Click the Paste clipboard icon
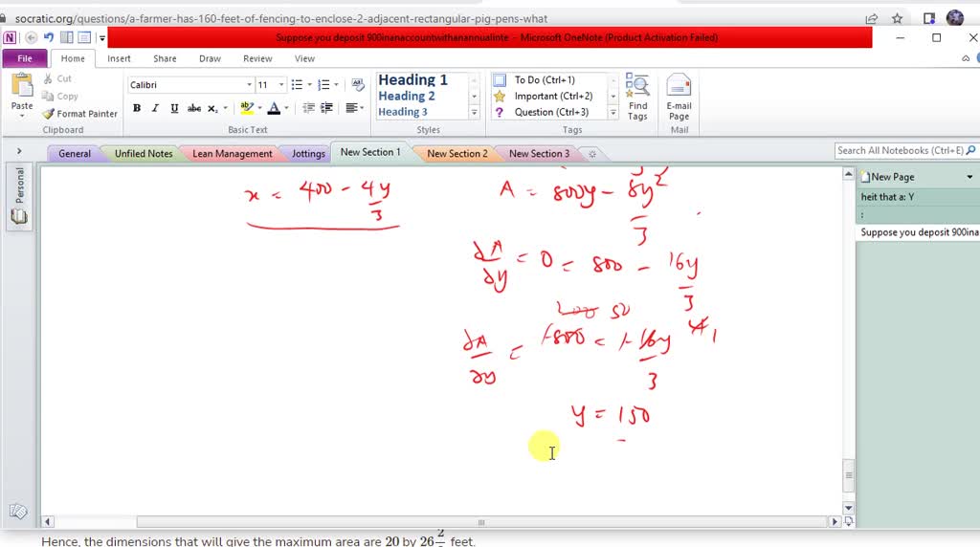 (21, 89)
